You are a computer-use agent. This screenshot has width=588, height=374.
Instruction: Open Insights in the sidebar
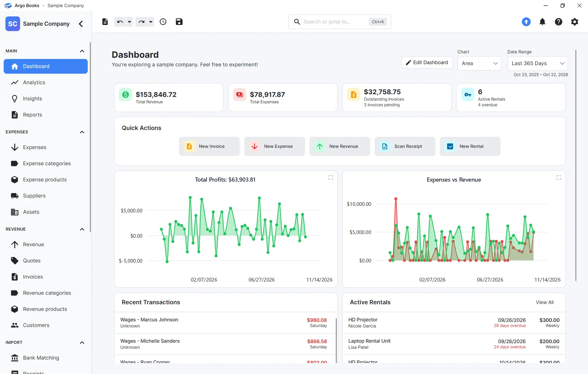point(46,99)
